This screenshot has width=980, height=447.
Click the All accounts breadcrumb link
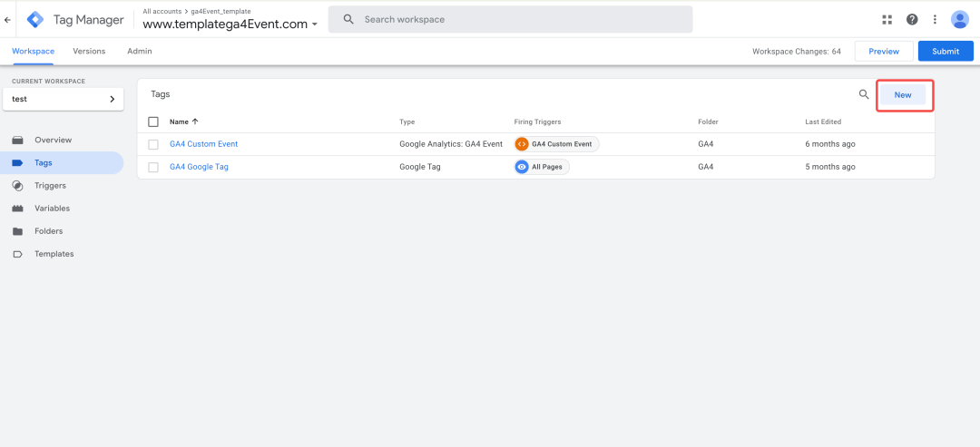click(162, 11)
